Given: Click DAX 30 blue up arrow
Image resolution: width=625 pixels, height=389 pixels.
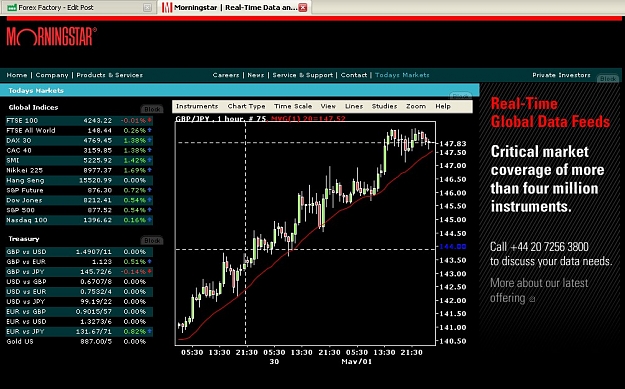Looking at the screenshot, I should [150, 140].
